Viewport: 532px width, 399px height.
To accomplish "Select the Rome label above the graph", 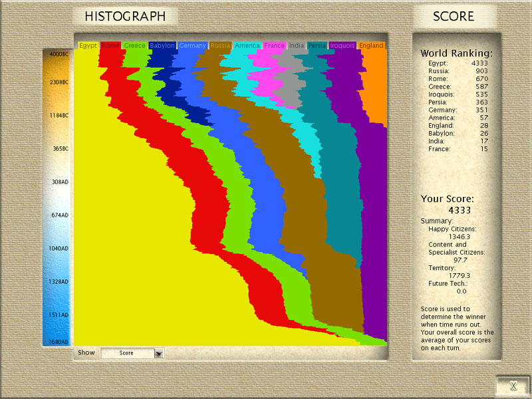I will pos(110,46).
